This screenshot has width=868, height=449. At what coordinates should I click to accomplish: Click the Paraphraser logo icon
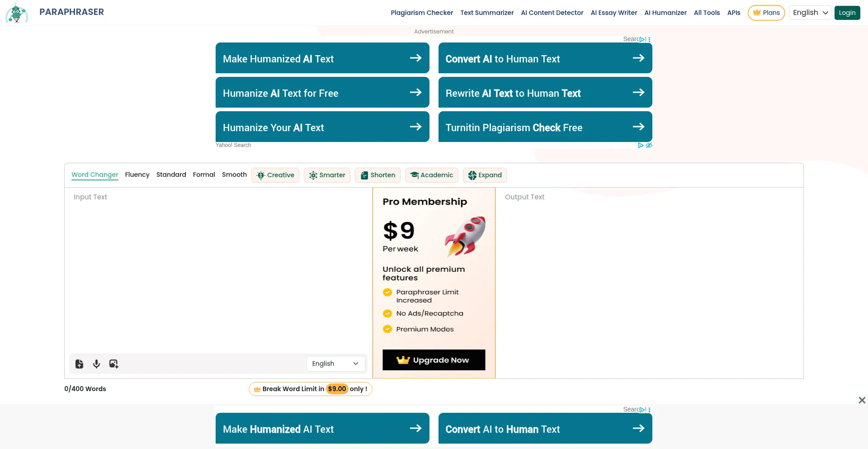[17, 13]
